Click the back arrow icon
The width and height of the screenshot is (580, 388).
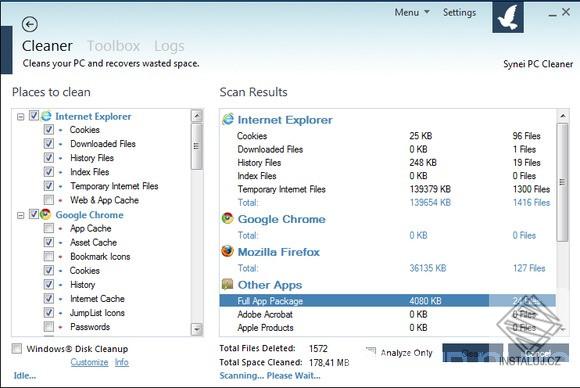30,24
